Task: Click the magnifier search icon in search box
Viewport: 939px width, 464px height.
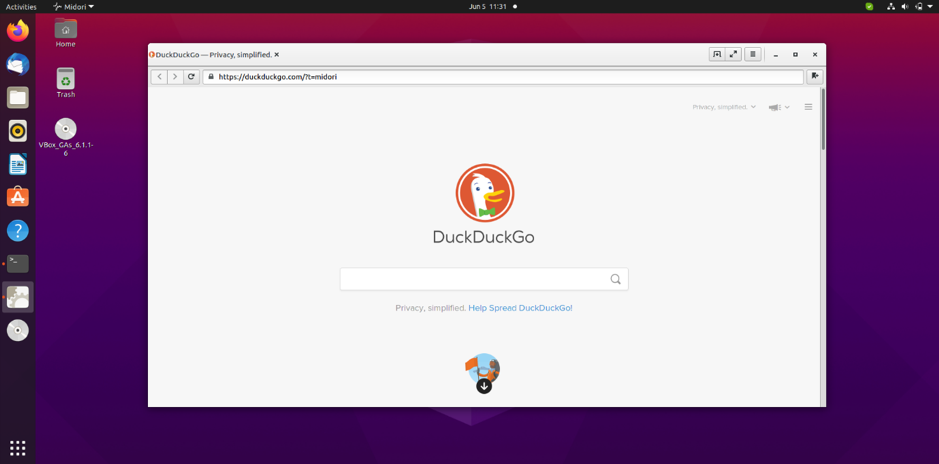Action: [616, 279]
